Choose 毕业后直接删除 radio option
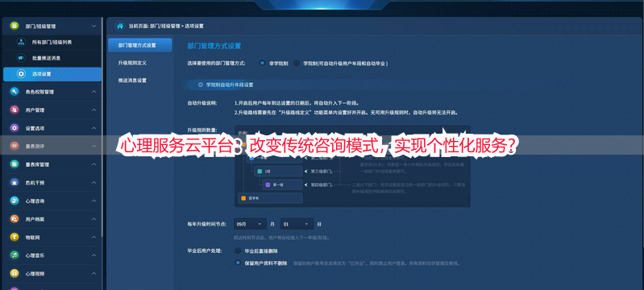644x290 pixels. (x=238, y=251)
